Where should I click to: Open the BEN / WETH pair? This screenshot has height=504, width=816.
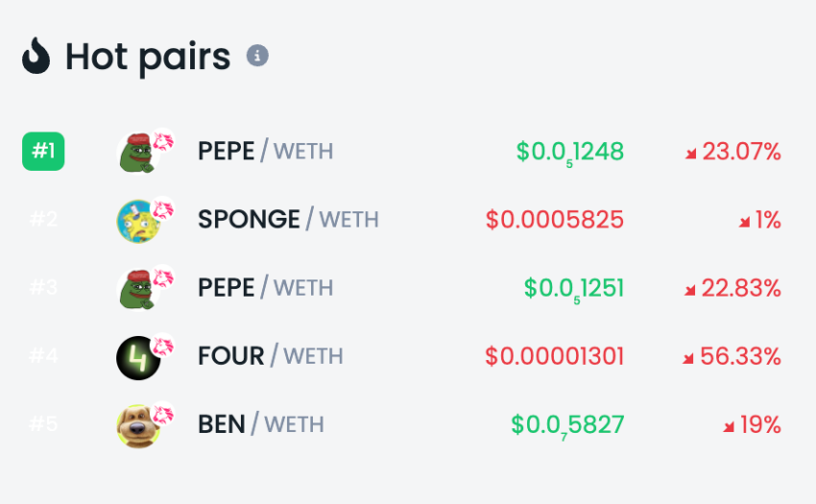coord(260,423)
